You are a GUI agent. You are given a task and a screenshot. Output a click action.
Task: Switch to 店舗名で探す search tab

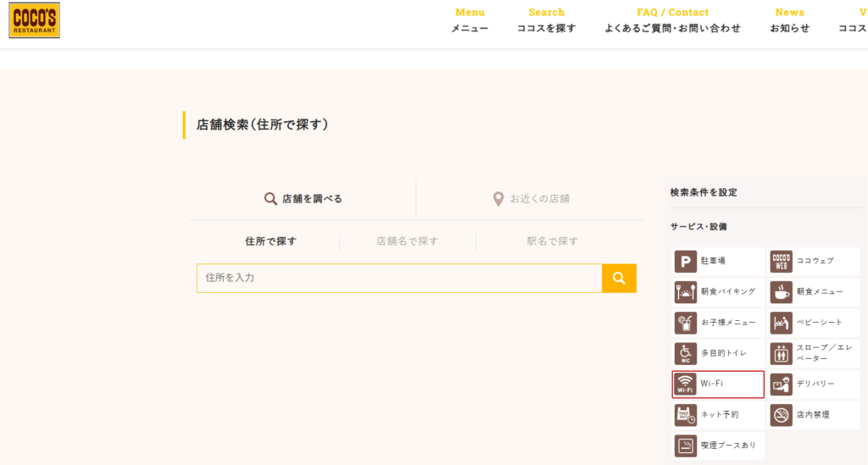[408, 241]
